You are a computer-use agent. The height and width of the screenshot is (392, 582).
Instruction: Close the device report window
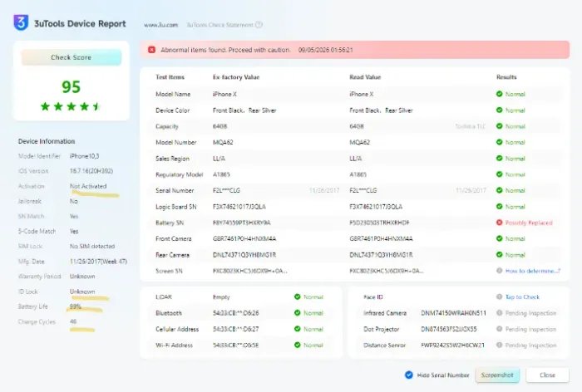click(547, 375)
